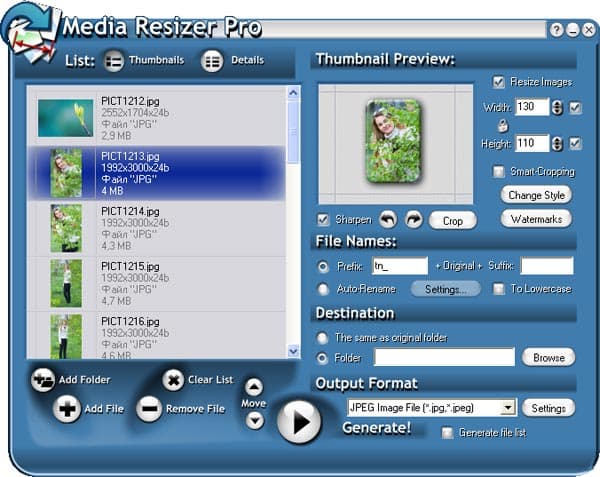Click the Add Folder icon
Screen dimensions: 600x477
(x=42, y=380)
